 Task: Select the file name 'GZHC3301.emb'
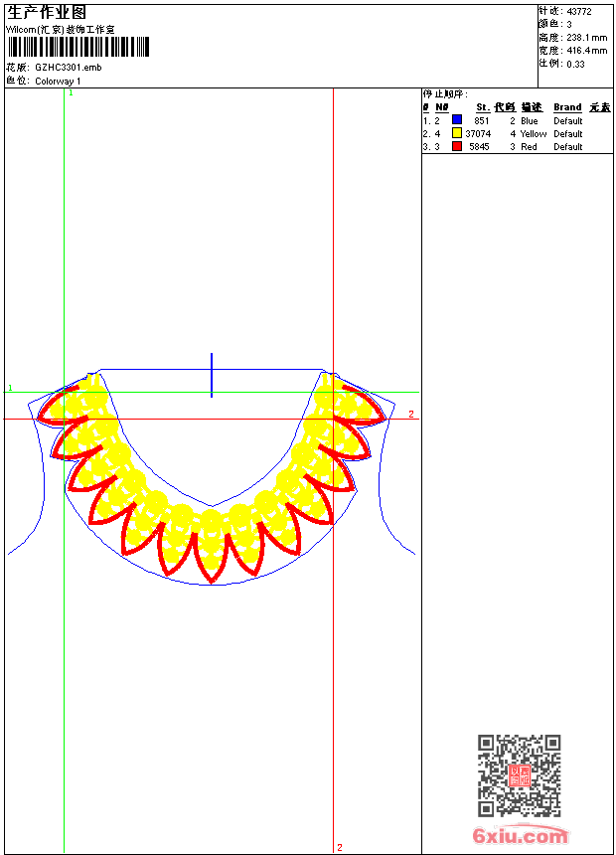click(x=69, y=68)
